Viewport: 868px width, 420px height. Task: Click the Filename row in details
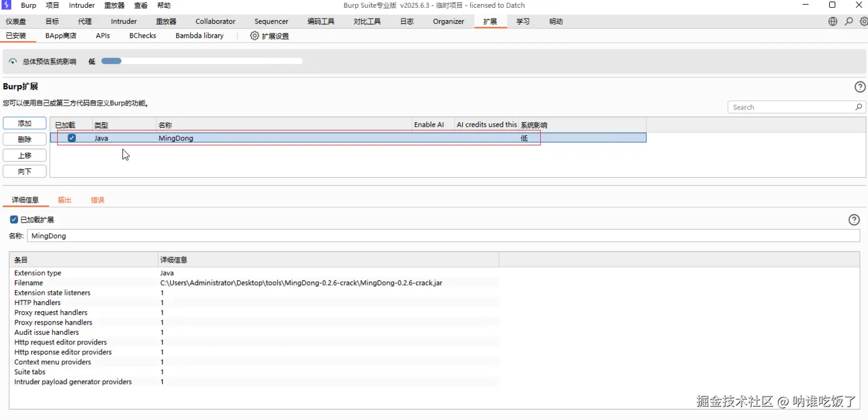254,283
